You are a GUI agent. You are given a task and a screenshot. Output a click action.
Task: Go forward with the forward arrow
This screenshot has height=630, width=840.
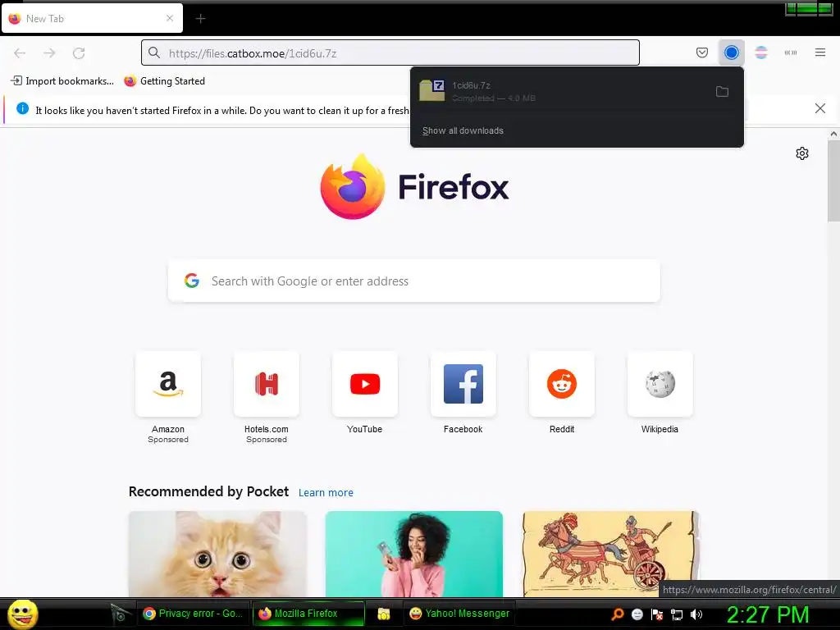(49, 53)
